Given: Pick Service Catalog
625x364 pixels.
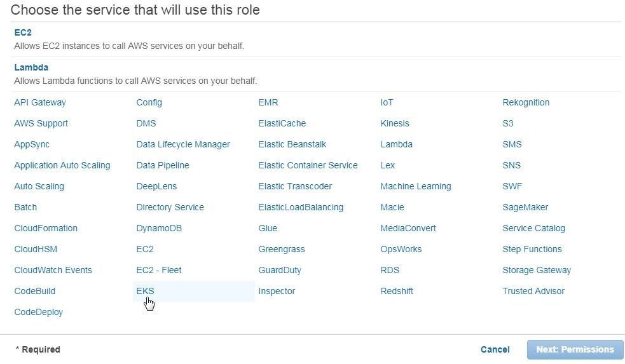Looking at the screenshot, I should click(x=533, y=228).
